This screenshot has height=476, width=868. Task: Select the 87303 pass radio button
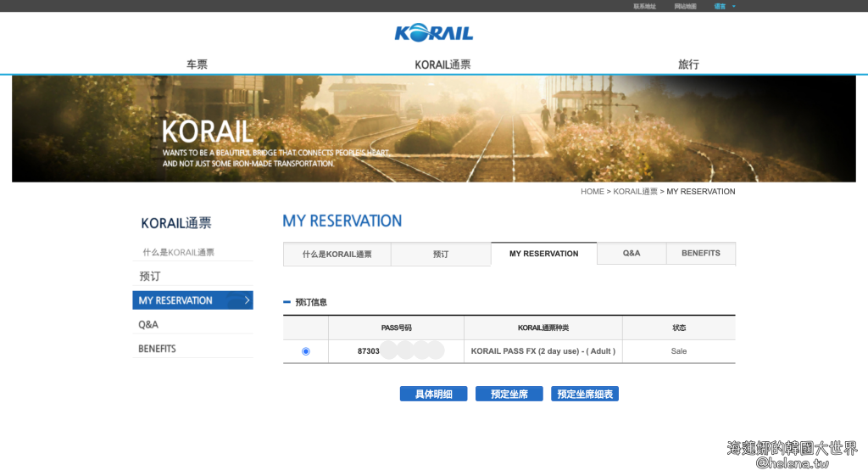pyautogui.click(x=306, y=351)
